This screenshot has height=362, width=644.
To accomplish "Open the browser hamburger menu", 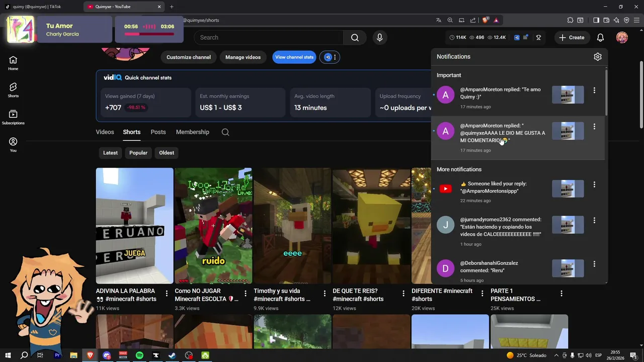I will coord(637,20).
